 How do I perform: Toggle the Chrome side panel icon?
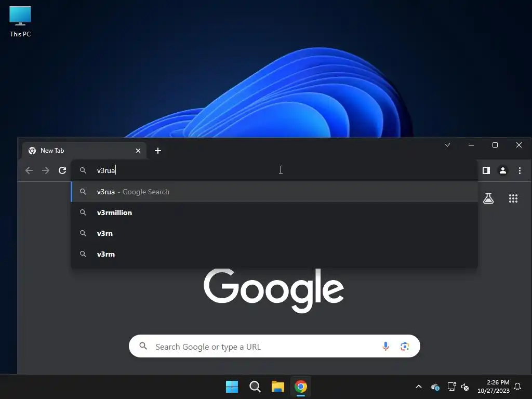pyautogui.click(x=486, y=170)
